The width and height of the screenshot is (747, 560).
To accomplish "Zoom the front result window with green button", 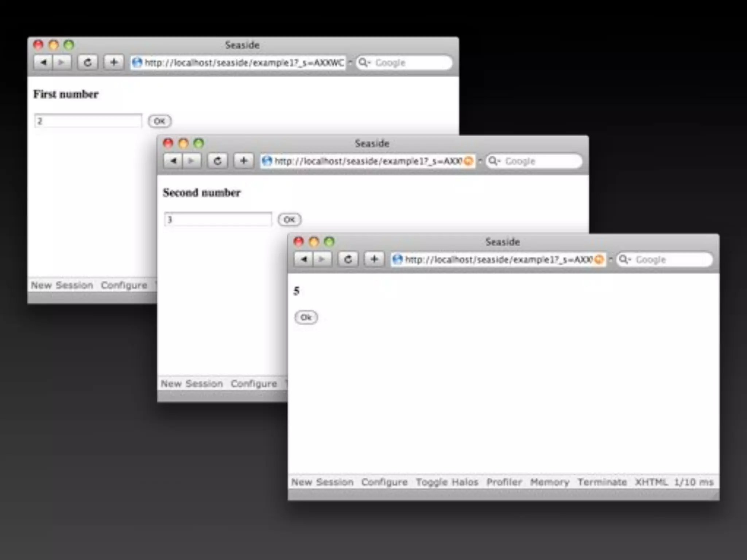I will (x=329, y=242).
